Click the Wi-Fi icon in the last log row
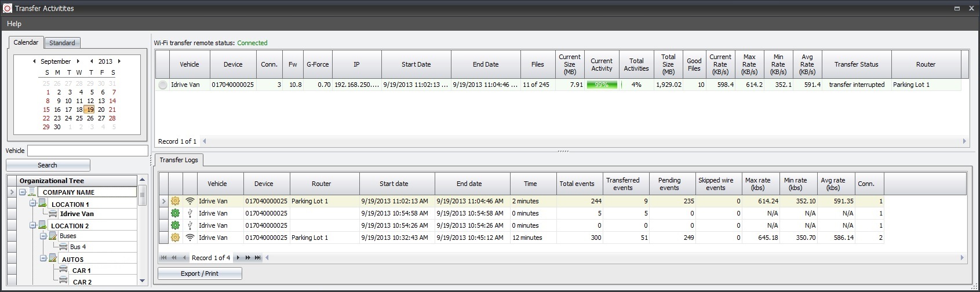980x292 pixels. (190, 238)
